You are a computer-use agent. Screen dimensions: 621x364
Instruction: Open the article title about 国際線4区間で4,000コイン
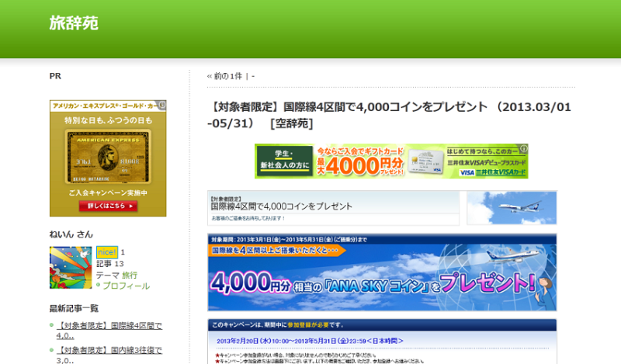click(x=389, y=115)
